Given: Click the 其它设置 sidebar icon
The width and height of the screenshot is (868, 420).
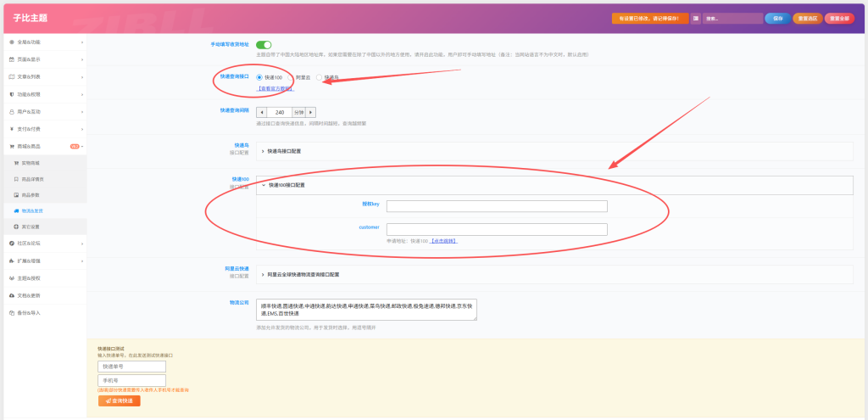Looking at the screenshot, I should (x=16, y=227).
